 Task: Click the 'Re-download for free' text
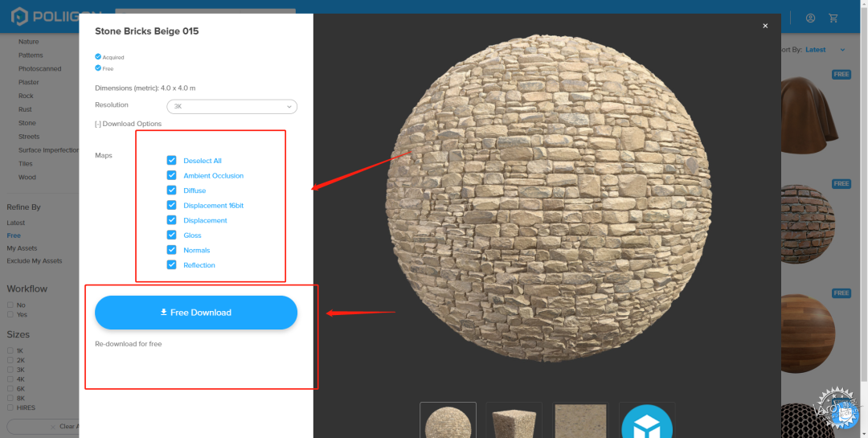pyautogui.click(x=129, y=344)
